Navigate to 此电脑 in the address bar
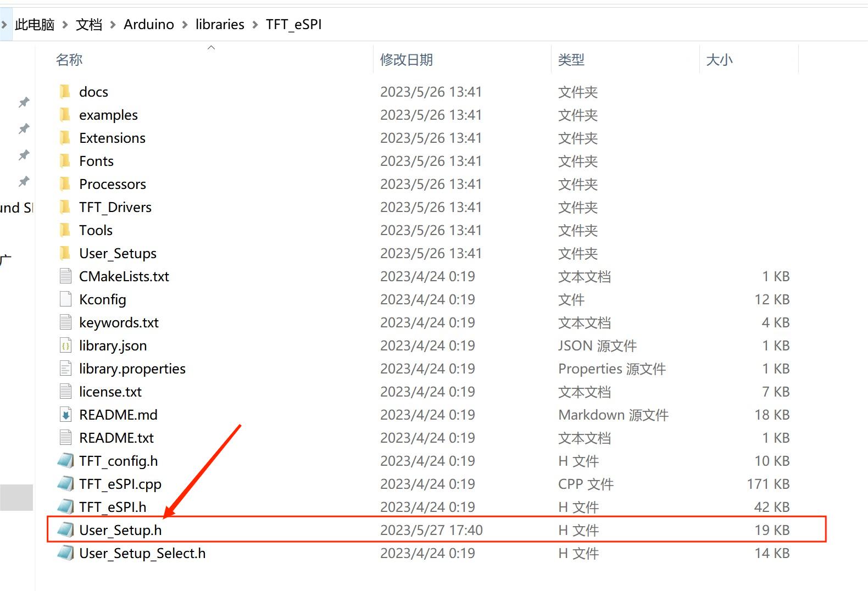Screen dimensions: 868x591 [x=35, y=25]
